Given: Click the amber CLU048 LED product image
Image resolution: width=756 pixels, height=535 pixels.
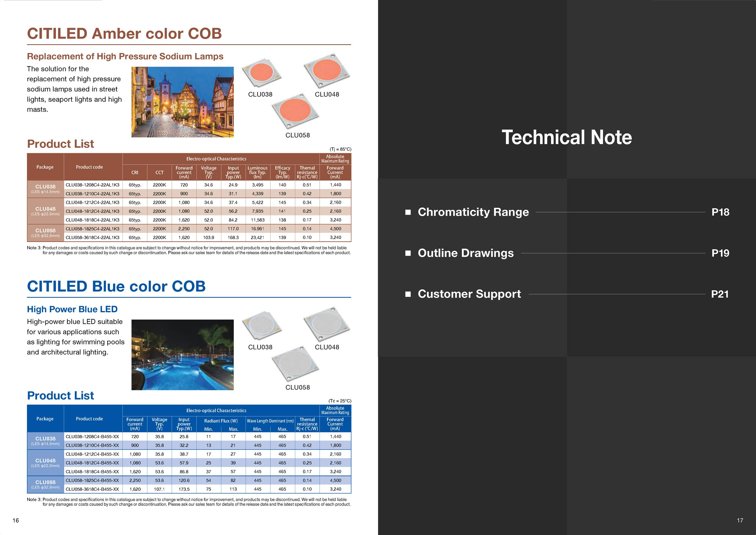Looking at the screenshot, I should (326, 71).
